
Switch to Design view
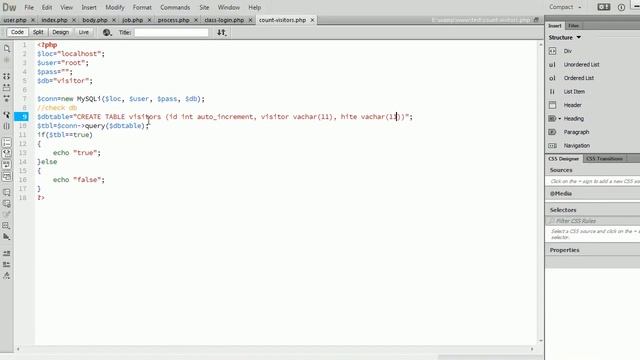60,32
